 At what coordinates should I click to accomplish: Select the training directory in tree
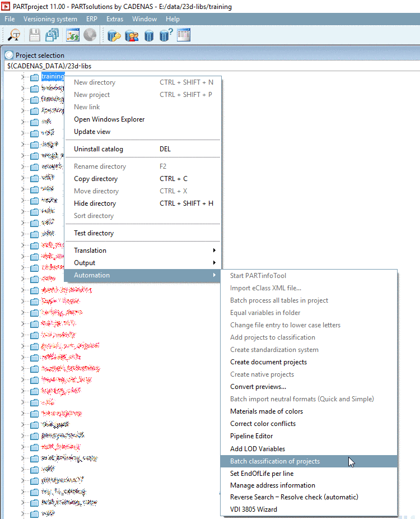pyautogui.click(x=53, y=76)
